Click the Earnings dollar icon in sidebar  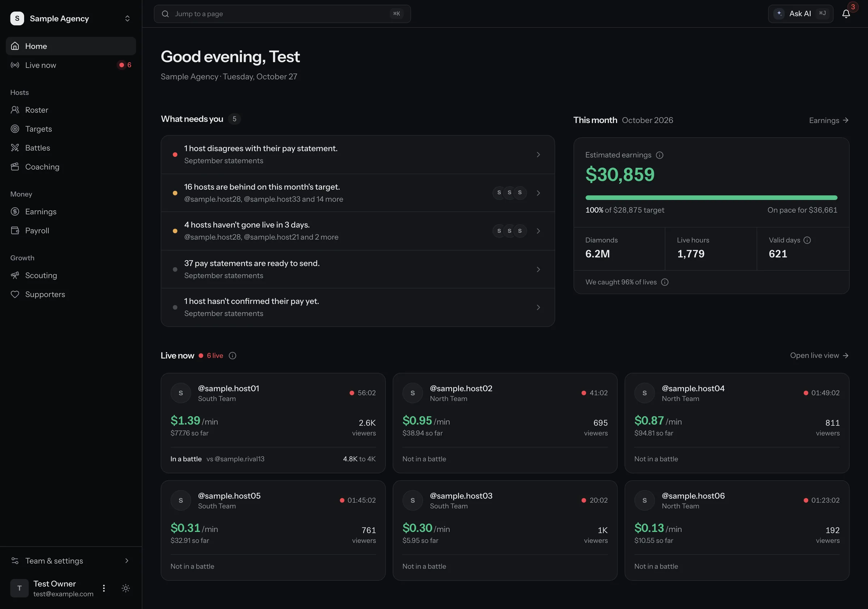(15, 212)
